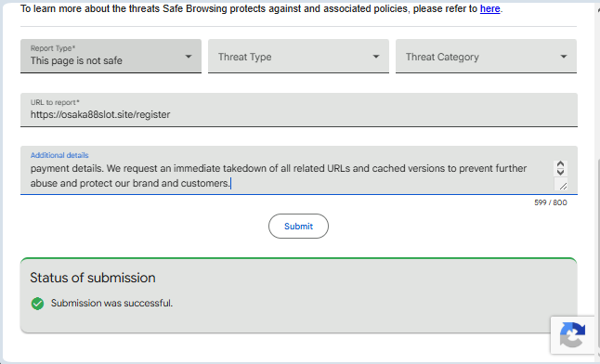Click the green success checkmark icon
The width and height of the screenshot is (600, 364).
37,304
